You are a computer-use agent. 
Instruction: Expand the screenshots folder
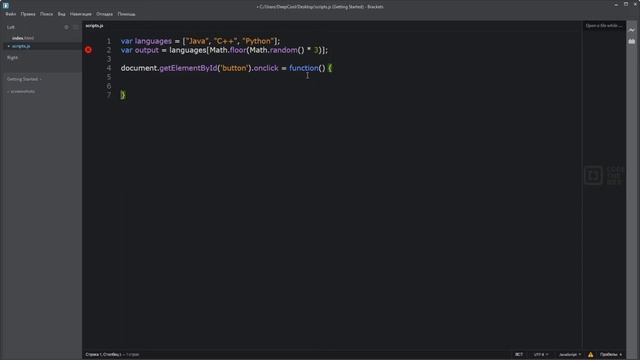click(21, 91)
